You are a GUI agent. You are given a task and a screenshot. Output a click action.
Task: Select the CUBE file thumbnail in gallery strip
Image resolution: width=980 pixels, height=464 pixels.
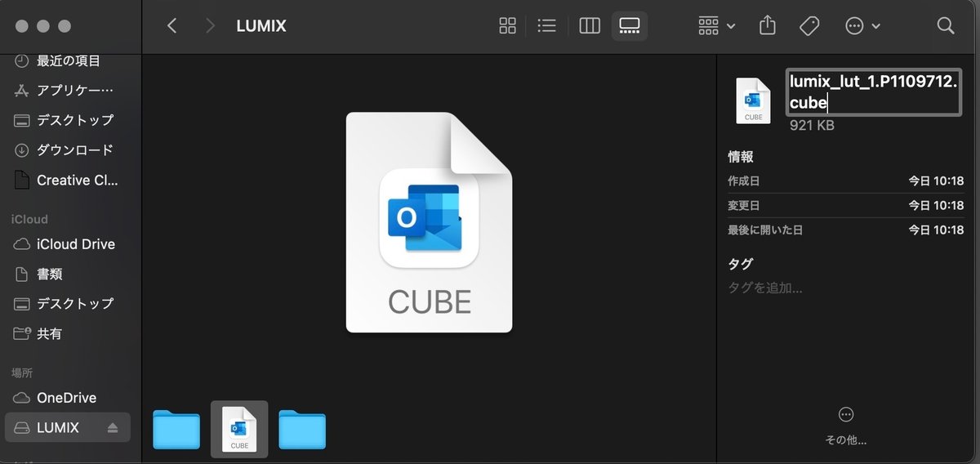pyautogui.click(x=239, y=429)
